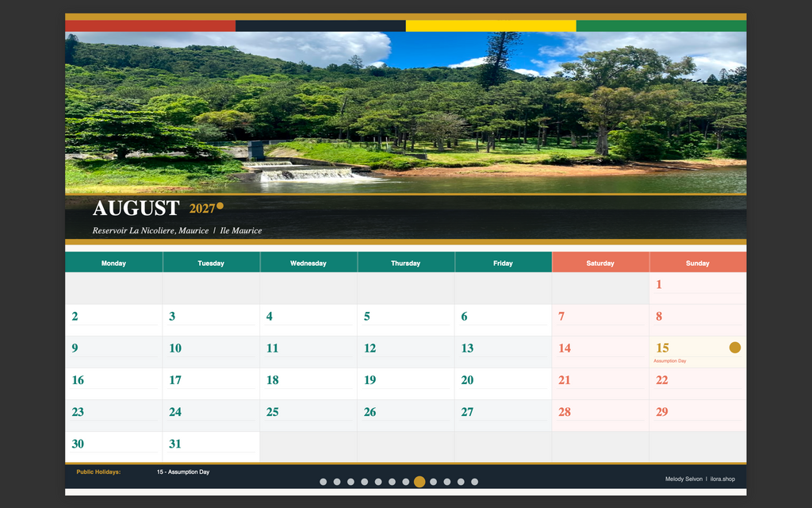Click the 15 - Assumption Day holiday entry
Image resolution: width=812 pixels, height=508 pixels.
[x=183, y=471]
